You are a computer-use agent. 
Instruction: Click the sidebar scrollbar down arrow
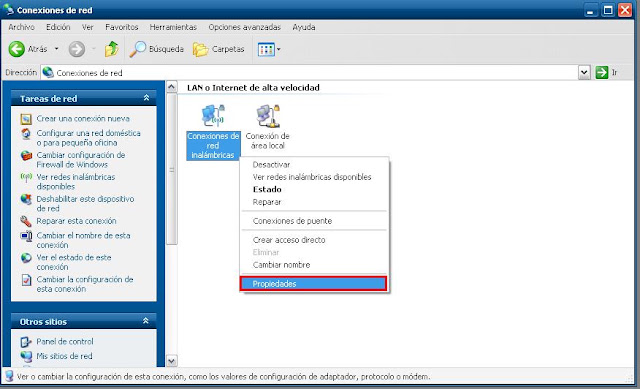(x=172, y=361)
